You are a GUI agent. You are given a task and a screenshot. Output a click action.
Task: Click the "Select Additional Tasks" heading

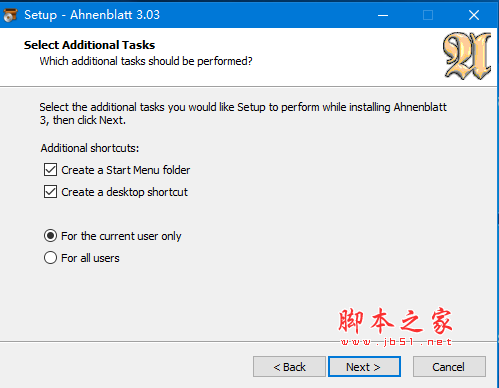pos(89,45)
